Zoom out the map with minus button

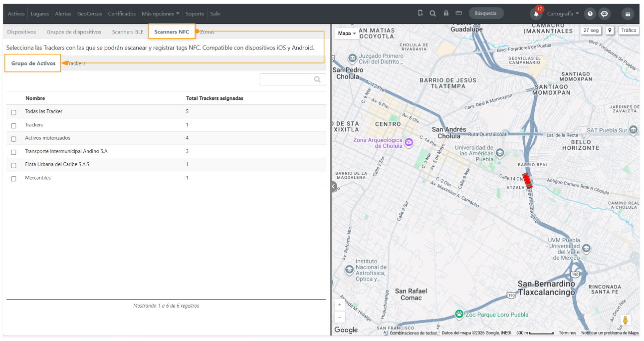[340, 317]
